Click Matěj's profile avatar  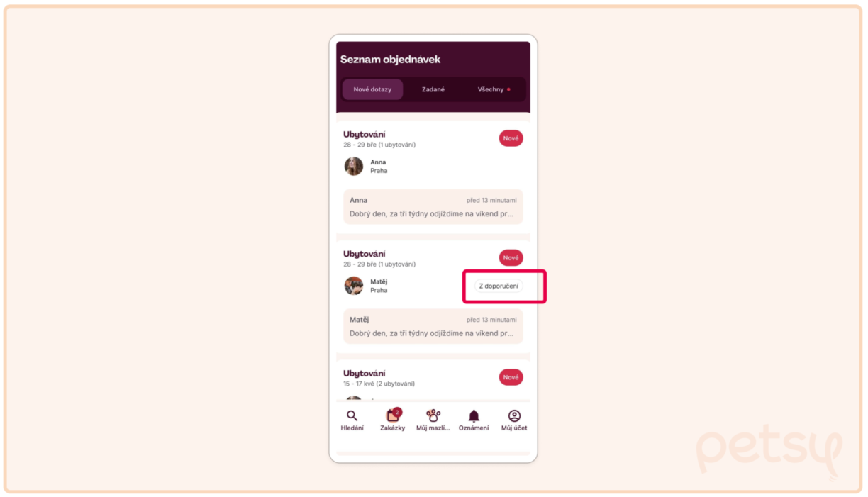[354, 286]
